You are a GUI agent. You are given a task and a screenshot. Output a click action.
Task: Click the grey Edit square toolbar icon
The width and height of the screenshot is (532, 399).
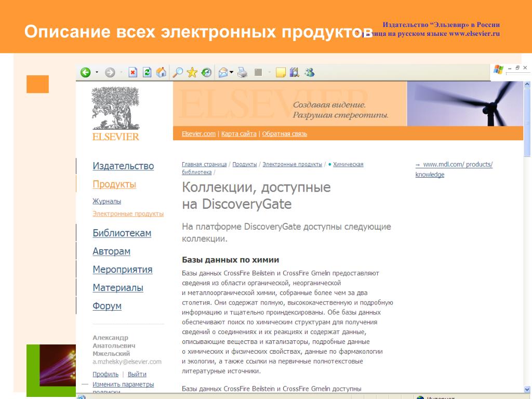point(259,72)
